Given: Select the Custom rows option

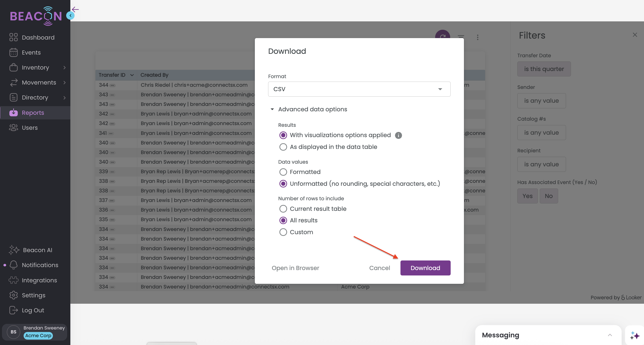Looking at the screenshot, I should (283, 232).
